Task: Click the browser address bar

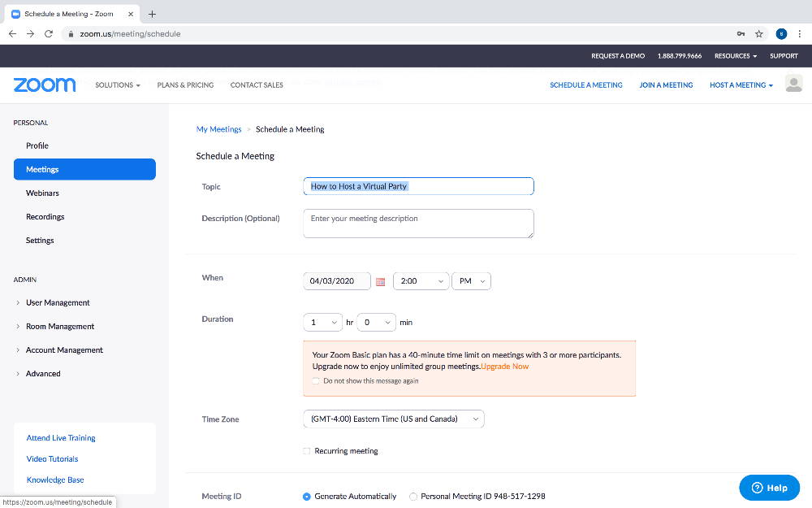Action: 399,33
